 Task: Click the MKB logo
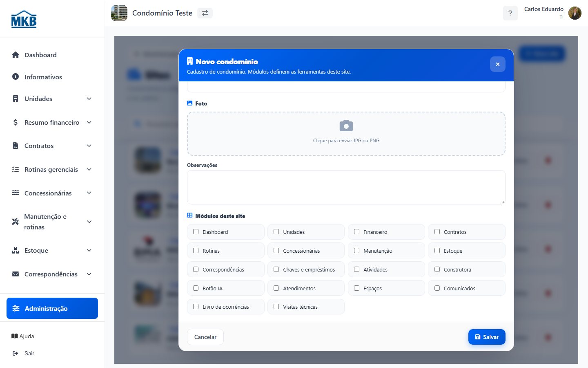click(x=24, y=19)
